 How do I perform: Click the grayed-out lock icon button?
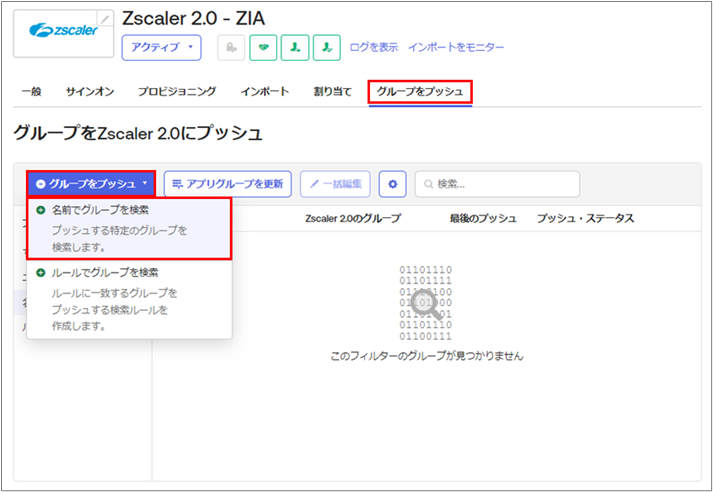231,47
